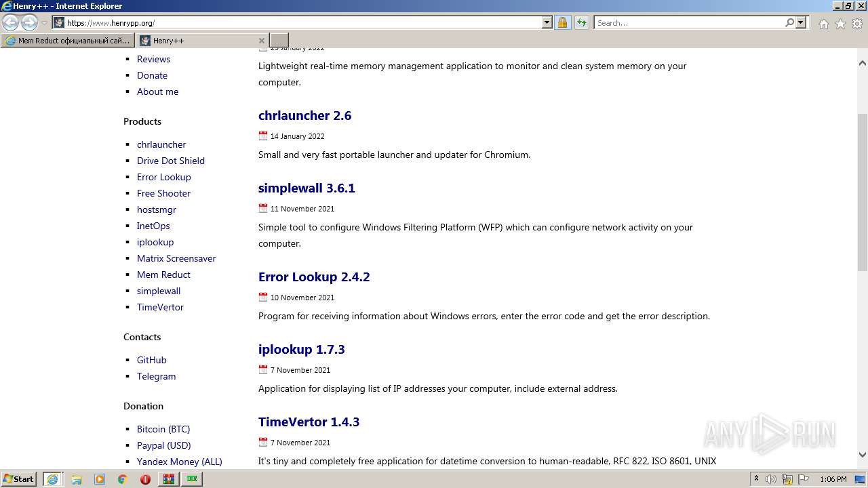The image size is (868, 488).
Task: Open the Donate link
Action: tap(152, 75)
